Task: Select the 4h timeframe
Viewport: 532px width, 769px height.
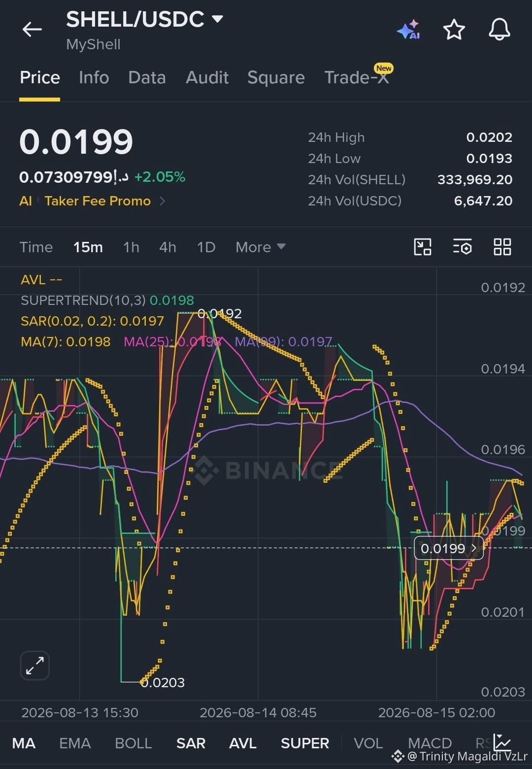Action: click(167, 247)
